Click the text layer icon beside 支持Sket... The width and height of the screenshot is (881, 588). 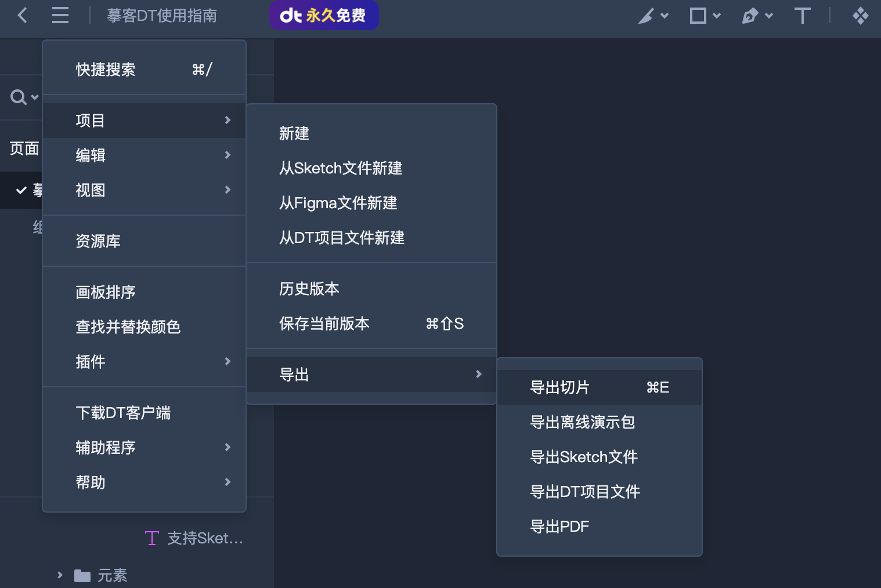coord(151,538)
